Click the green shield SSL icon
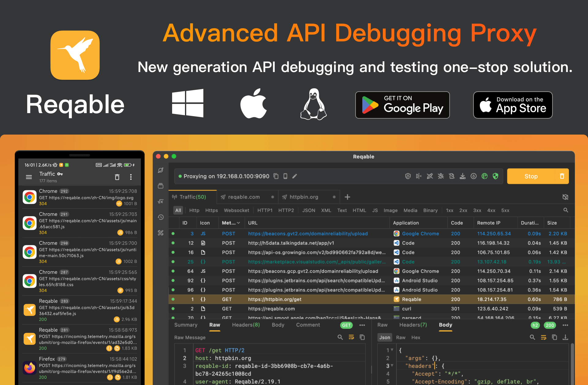This screenshot has width=588, height=385. click(496, 176)
